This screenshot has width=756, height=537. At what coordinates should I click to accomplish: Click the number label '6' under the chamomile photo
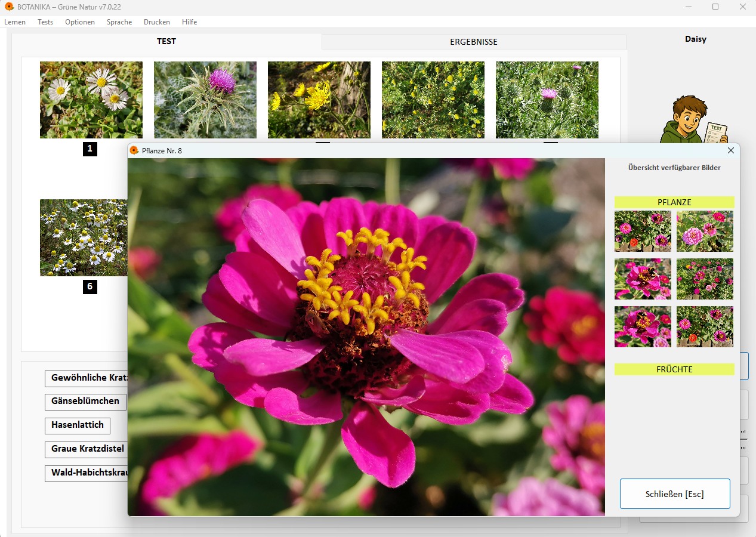tap(90, 287)
